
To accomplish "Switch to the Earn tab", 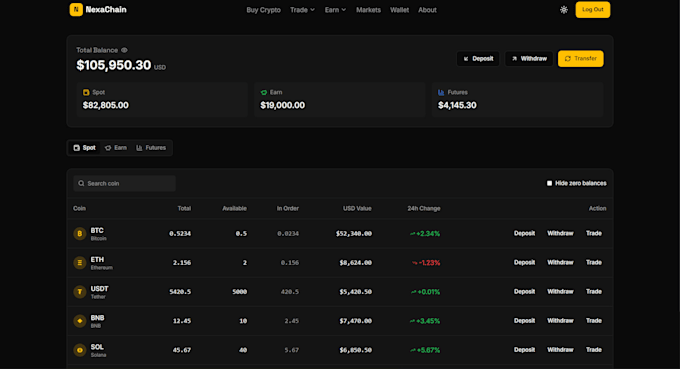I will 116,148.
